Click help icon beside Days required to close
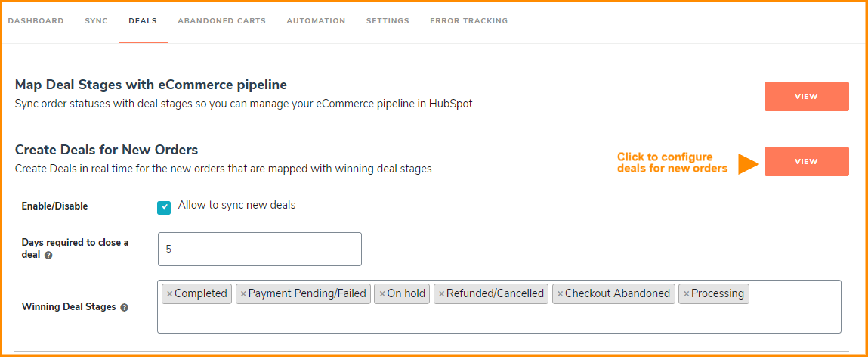Viewport: 868px width, 357px height. pos(48,256)
